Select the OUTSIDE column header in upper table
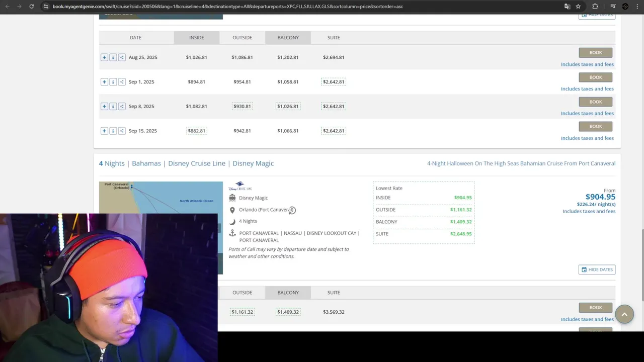The image size is (644, 362). pos(242,38)
